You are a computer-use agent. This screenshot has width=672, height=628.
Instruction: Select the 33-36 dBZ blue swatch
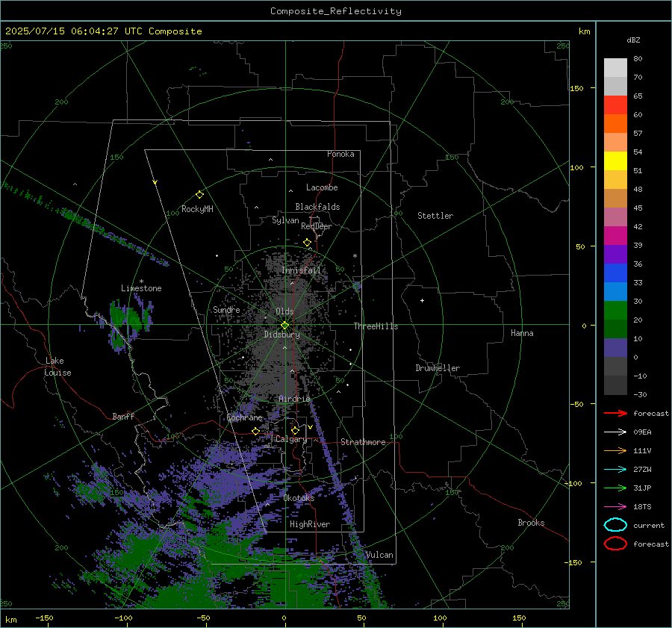coord(615,273)
